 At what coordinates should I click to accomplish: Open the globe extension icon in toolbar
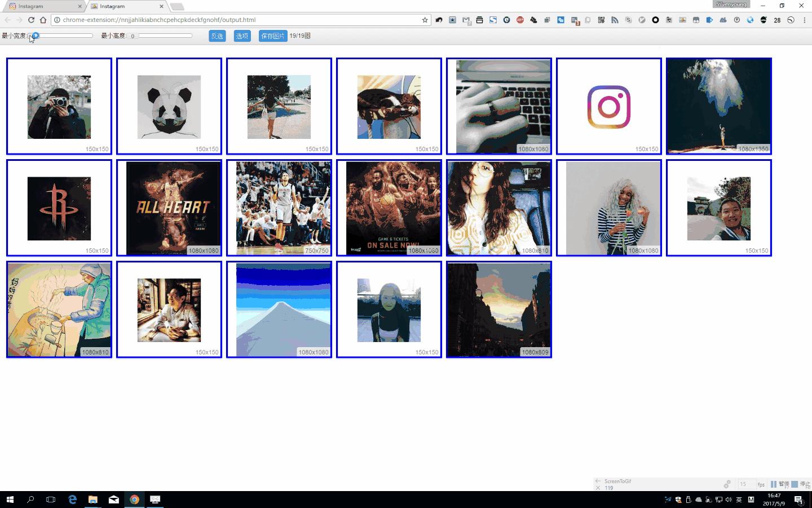750,20
